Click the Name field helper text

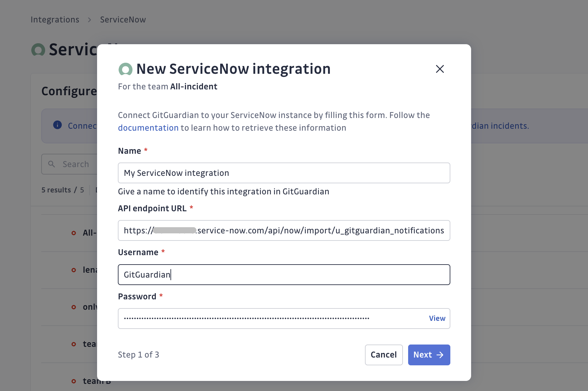click(x=223, y=191)
